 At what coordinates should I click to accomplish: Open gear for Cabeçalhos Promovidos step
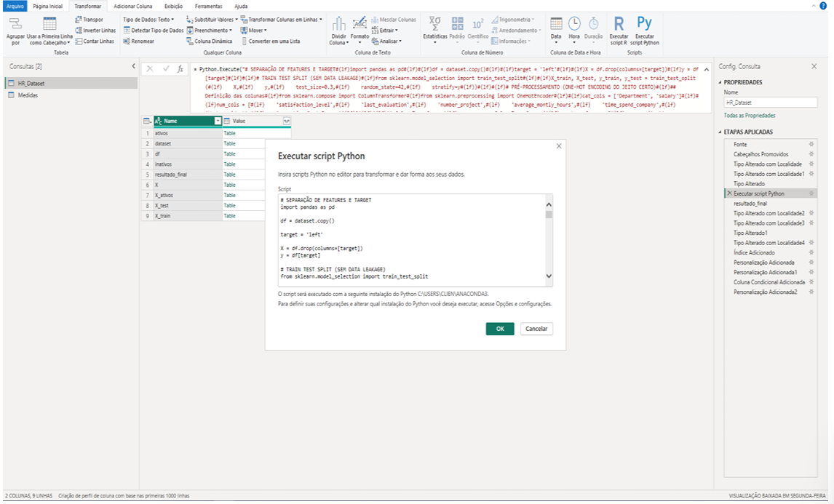coord(811,154)
